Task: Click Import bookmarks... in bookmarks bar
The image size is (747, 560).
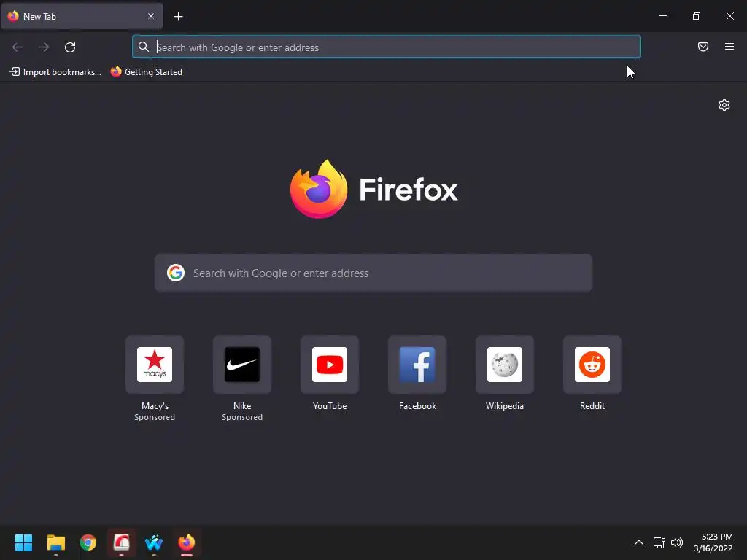Action: (55, 72)
